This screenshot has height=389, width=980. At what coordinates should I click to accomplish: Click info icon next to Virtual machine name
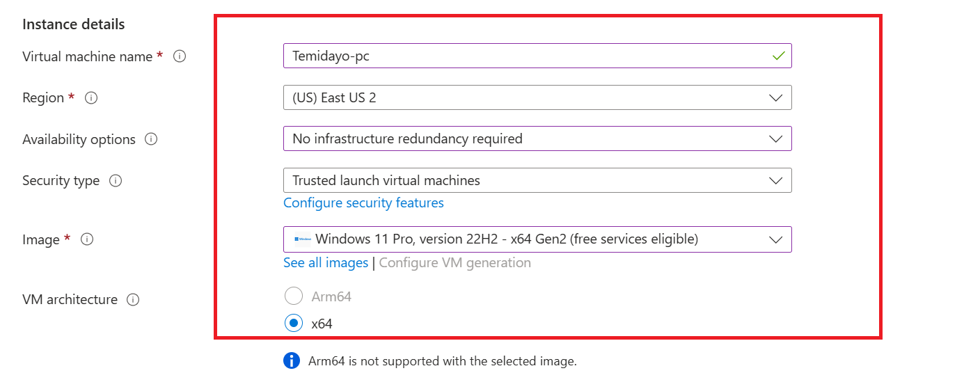pos(180,56)
